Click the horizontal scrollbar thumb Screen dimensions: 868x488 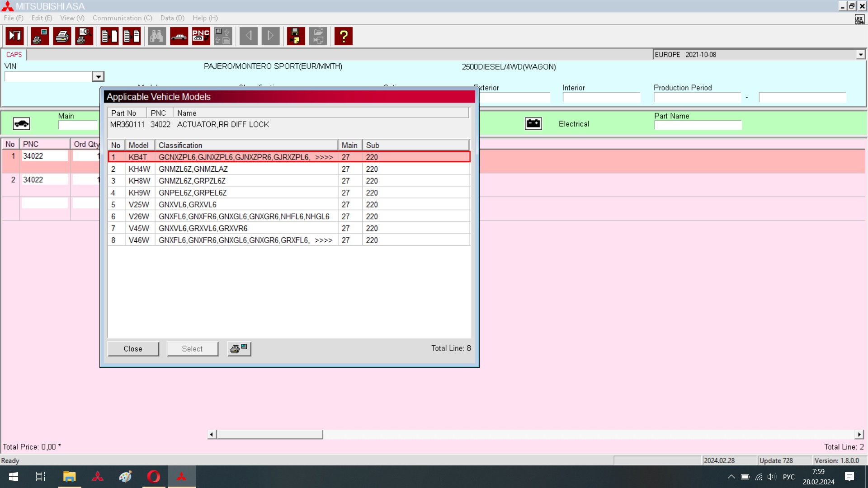click(x=269, y=434)
